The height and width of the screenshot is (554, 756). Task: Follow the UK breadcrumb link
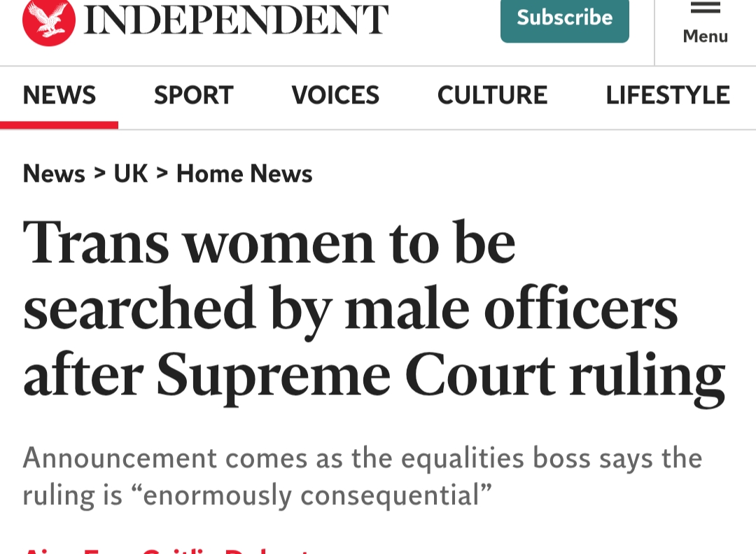[131, 173]
